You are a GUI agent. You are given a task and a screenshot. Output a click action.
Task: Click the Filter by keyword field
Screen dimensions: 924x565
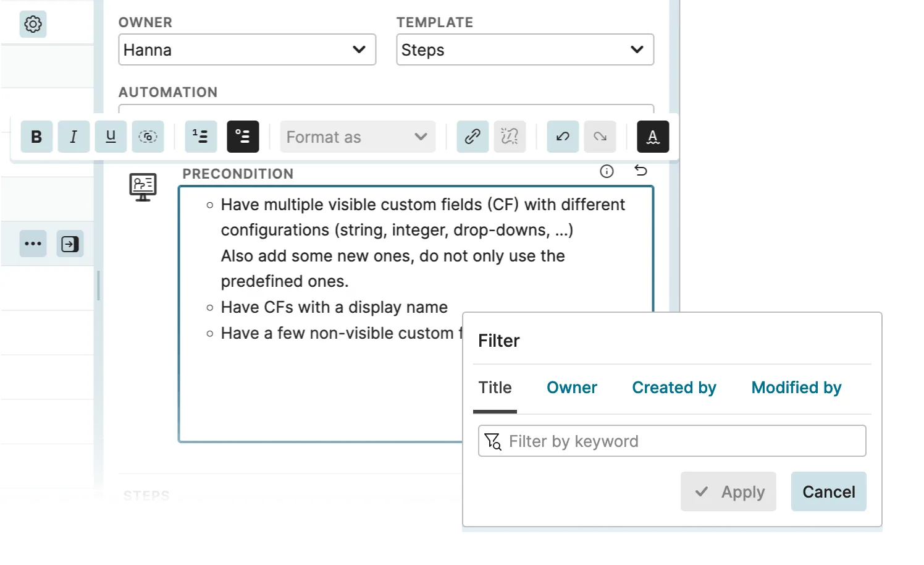679,441
